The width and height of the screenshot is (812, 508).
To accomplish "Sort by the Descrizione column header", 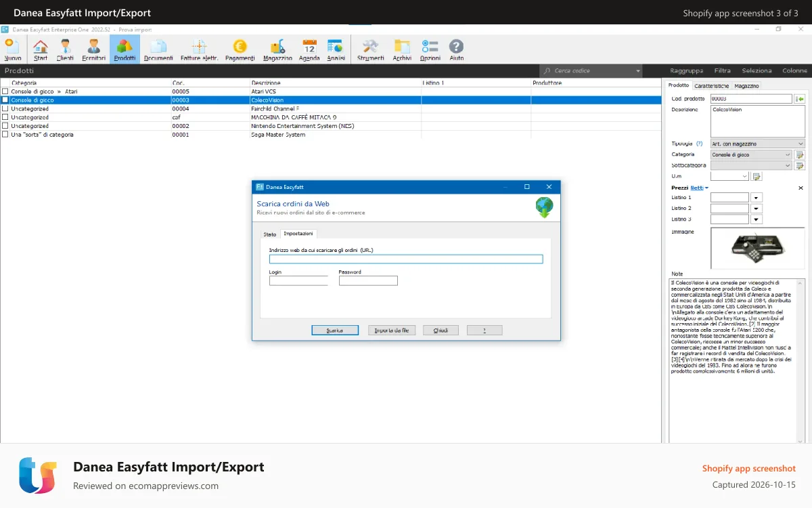I will pyautogui.click(x=336, y=83).
